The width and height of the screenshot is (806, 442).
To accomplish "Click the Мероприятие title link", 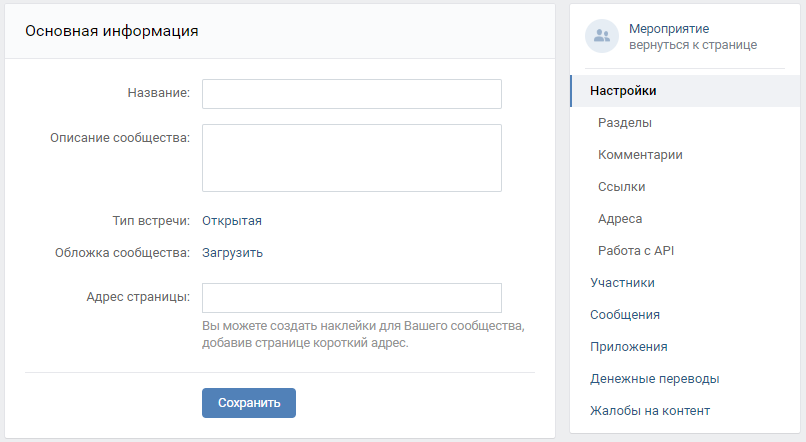I will tap(669, 29).
